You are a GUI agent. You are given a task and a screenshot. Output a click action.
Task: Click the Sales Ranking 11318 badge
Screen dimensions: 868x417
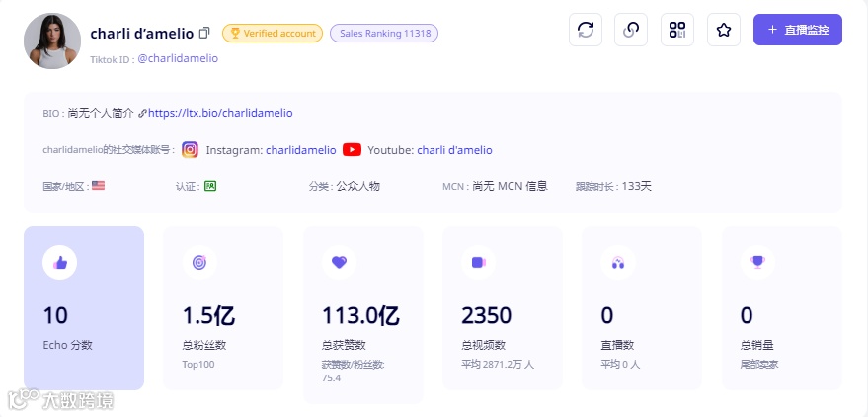click(384, 34)
